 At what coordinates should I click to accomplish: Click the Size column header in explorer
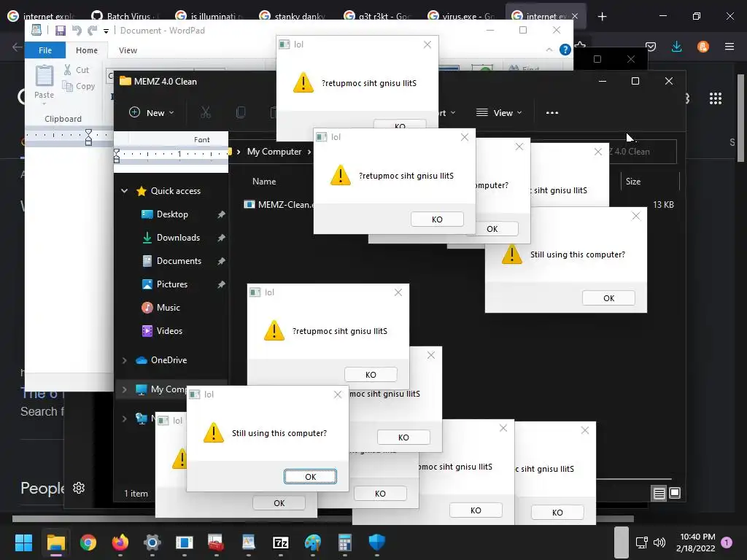pos(633,182)
